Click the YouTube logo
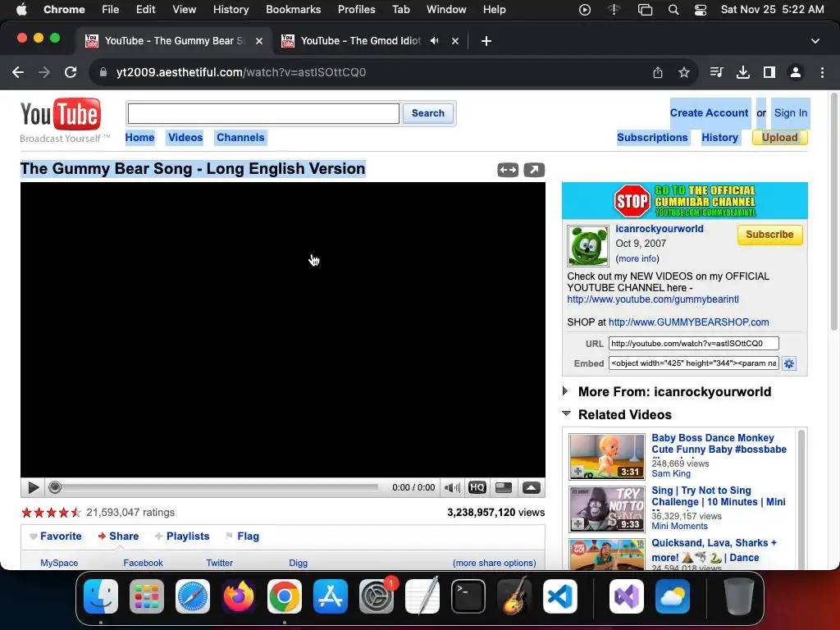 tap(61, 115)
